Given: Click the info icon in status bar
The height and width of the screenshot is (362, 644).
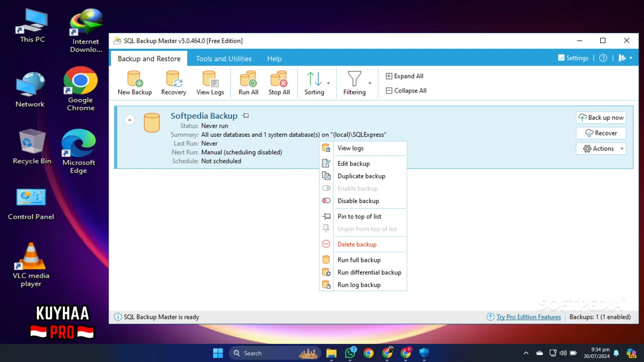Looking at the screenshot, I should 118,317.
